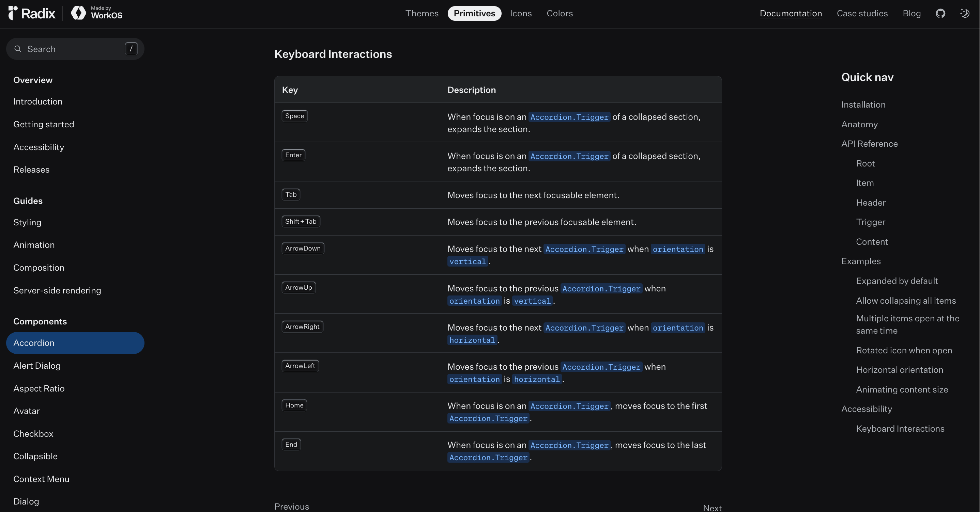The image size is (980, 512).
Task: Go to the Next page link
Action: (x=712, y=508)
